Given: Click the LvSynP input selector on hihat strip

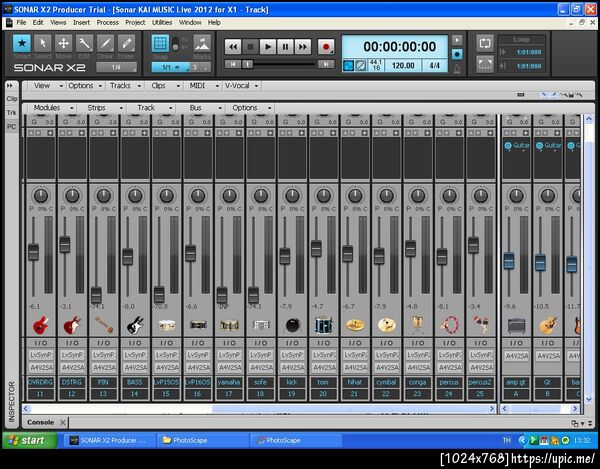Looking at the screenshot, I should coord(355,355).
